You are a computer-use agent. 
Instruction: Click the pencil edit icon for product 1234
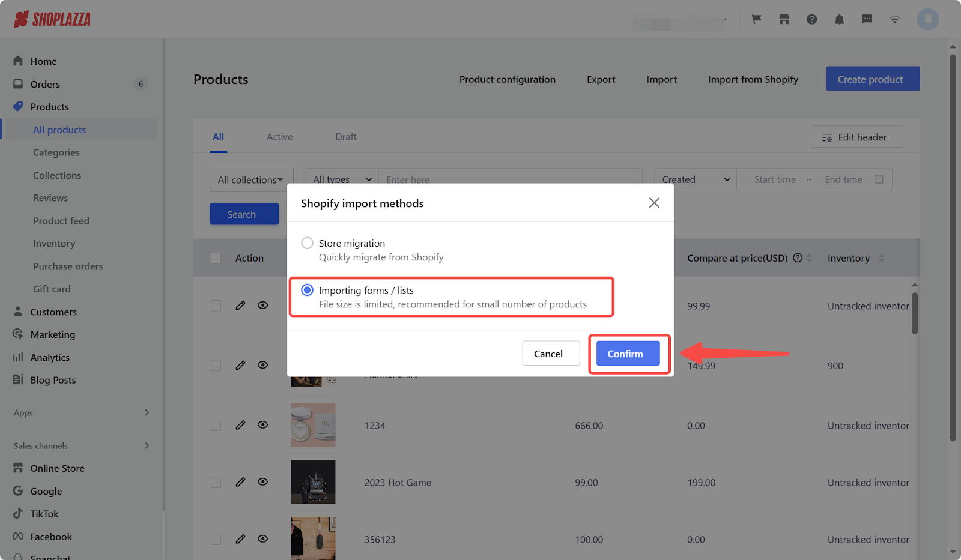(x=240, y=425)
